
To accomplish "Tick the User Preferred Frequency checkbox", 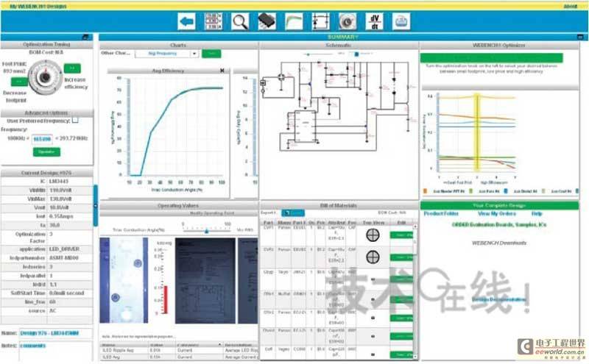I will tap(75, 120).
